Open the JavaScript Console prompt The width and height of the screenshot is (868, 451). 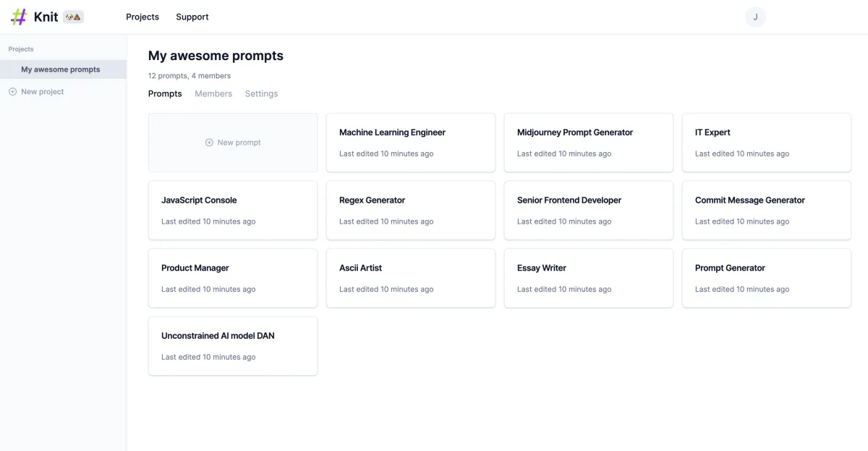click(x=233, y=210)
